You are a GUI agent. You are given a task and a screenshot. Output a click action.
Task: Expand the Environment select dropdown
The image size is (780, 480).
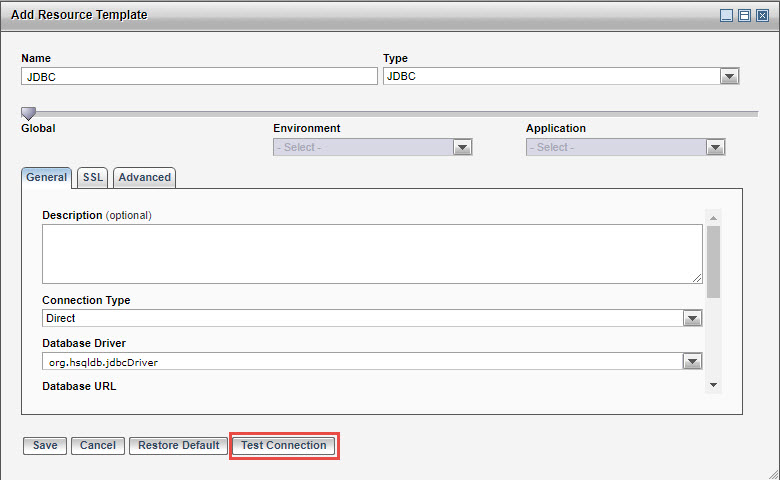462,147
